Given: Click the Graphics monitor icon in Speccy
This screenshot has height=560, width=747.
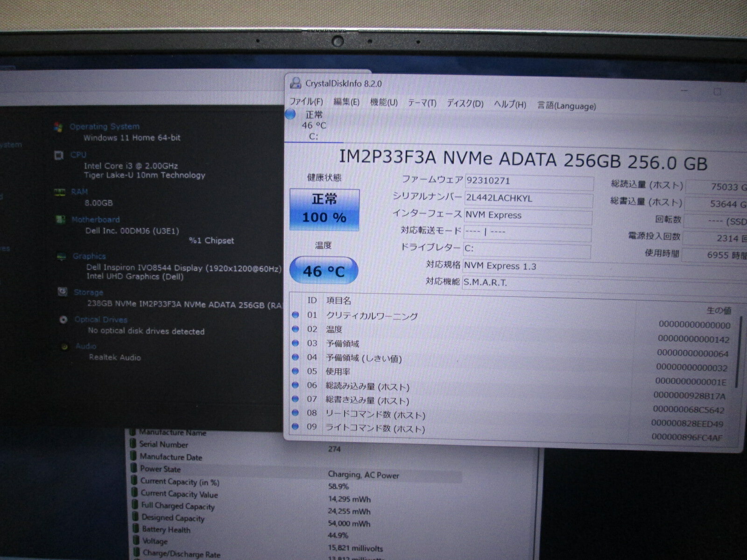Looking at the screenshot, I should pos(61,256).
